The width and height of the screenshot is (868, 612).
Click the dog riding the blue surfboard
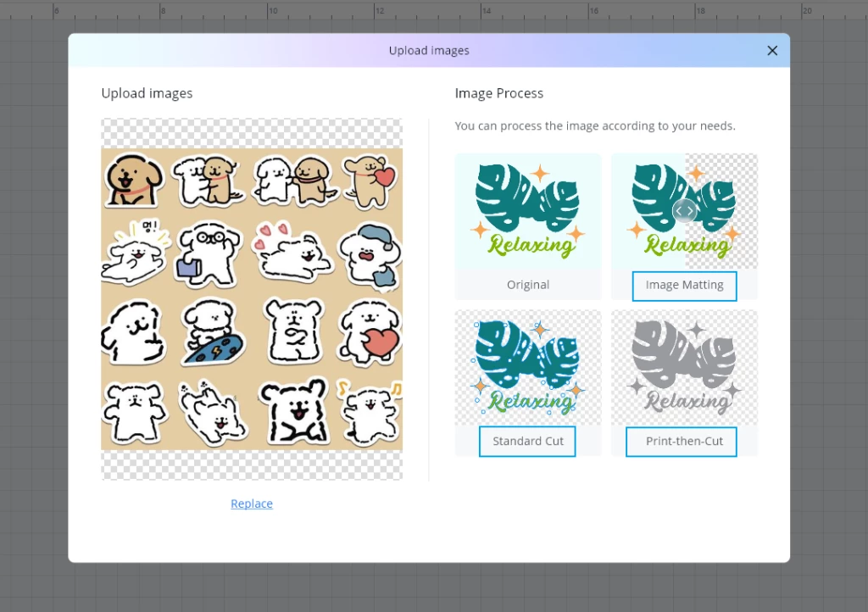tap(213, 332)
